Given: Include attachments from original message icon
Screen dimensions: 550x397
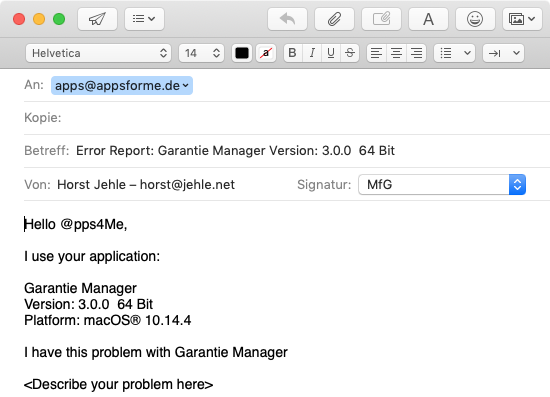Looking at the screenshot, I should point(381,19).
